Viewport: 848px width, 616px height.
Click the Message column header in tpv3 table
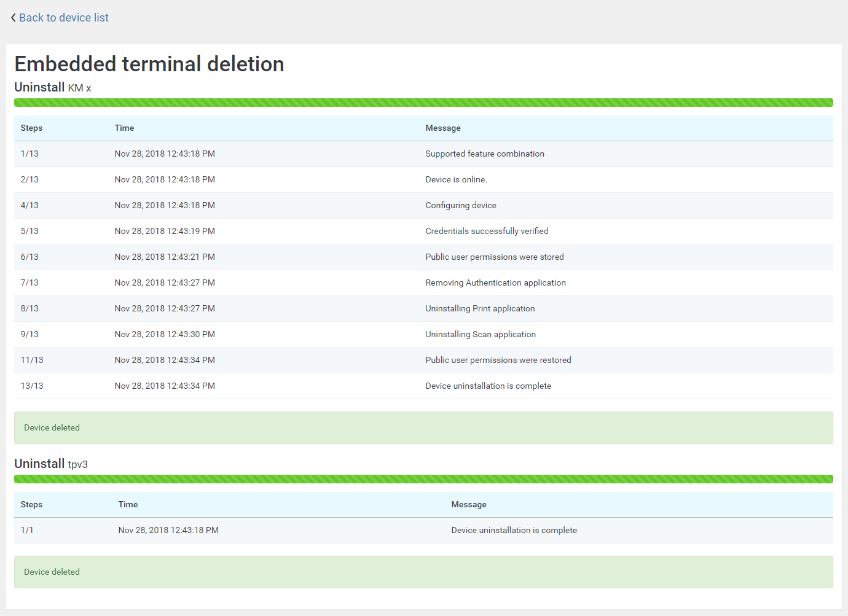469,504
